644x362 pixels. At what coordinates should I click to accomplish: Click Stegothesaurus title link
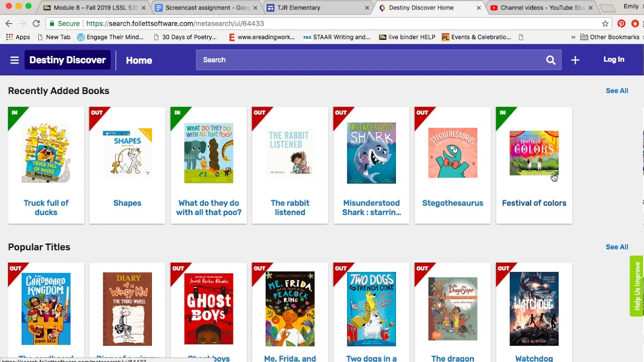point(453,203)
